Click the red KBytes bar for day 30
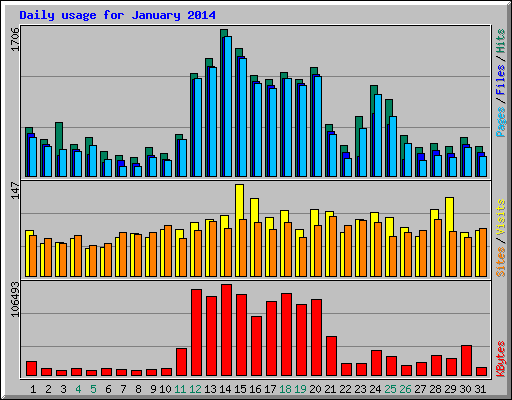 point(466,361)
